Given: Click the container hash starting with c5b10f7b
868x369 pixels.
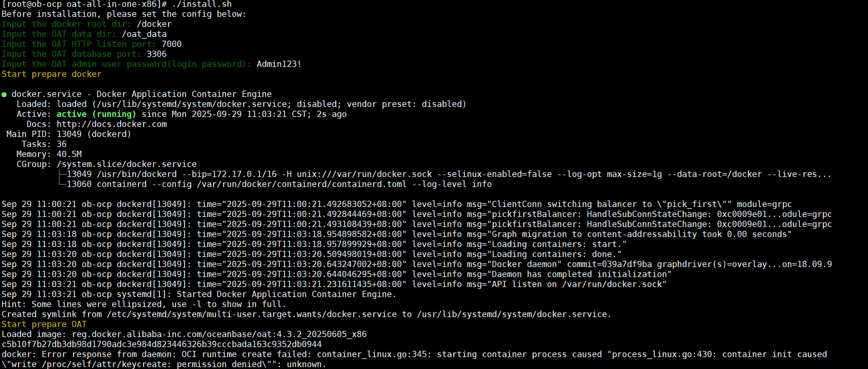Looking at the screenshot, I should 161,344.
